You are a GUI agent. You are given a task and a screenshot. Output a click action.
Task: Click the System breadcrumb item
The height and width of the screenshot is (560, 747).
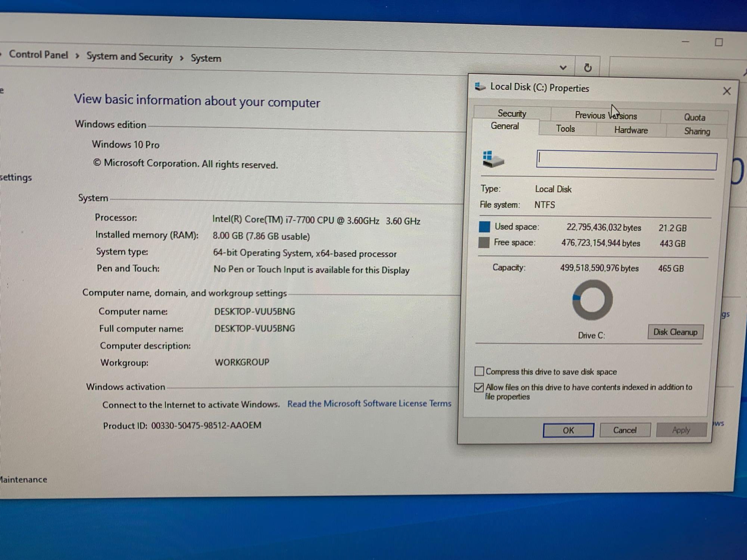click(206, 58)
